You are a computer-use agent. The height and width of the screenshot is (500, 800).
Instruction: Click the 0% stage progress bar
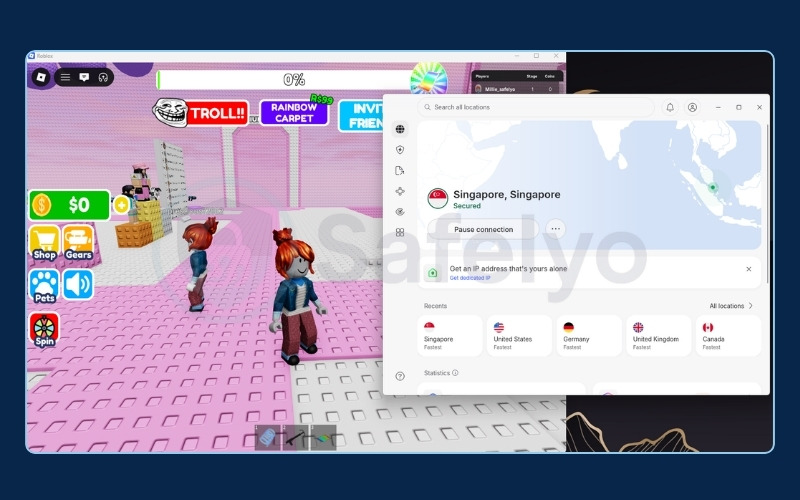(x=286, y=80)
